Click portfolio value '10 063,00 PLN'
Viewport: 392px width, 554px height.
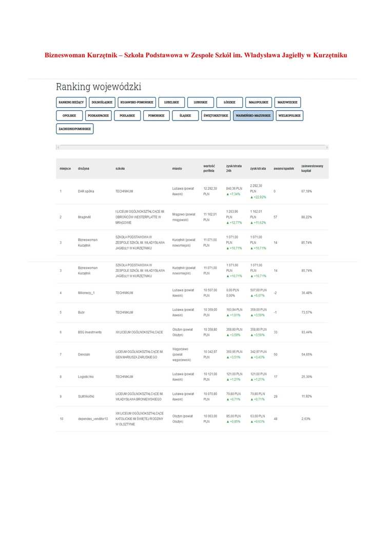tap(210, 419)
